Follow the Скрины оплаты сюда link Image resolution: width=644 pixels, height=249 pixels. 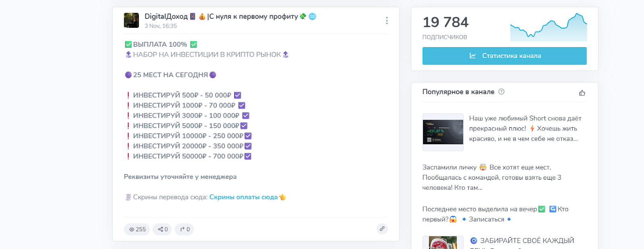243,197
